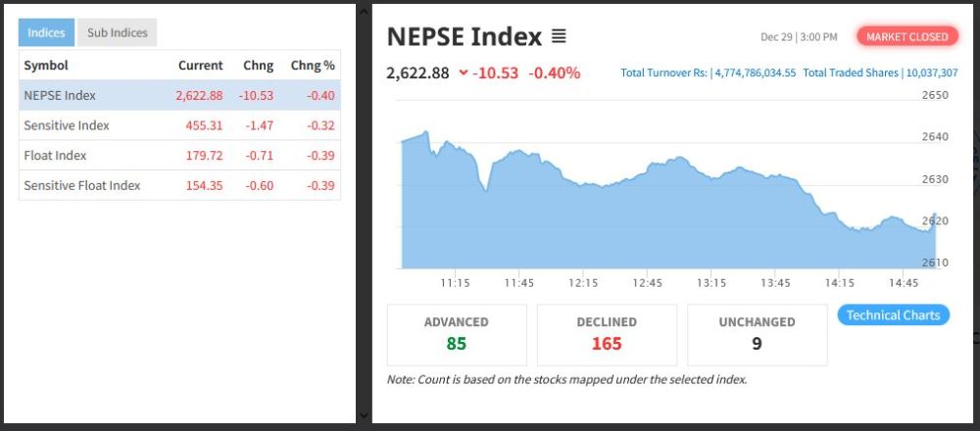Click the MARKET CLOSED status badge
Viewport: 980px width, 431px height.
906,37
